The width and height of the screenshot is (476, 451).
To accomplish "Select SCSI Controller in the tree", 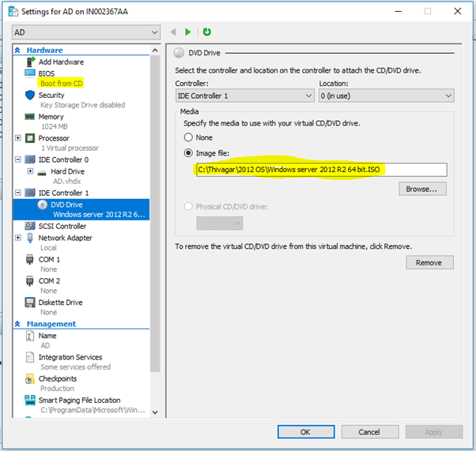I will [x=62, y=226].
